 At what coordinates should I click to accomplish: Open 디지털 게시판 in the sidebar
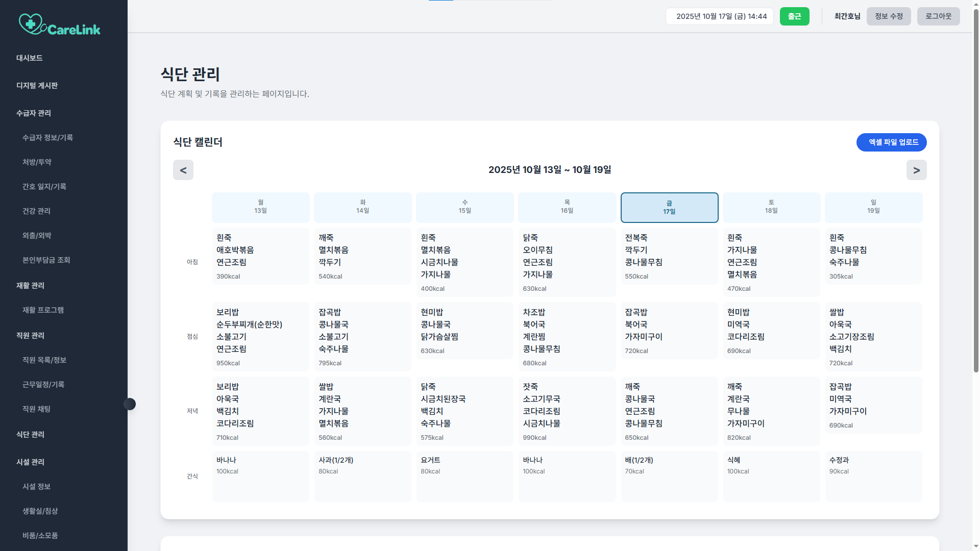pyautogui.click(x=37, y=86)
